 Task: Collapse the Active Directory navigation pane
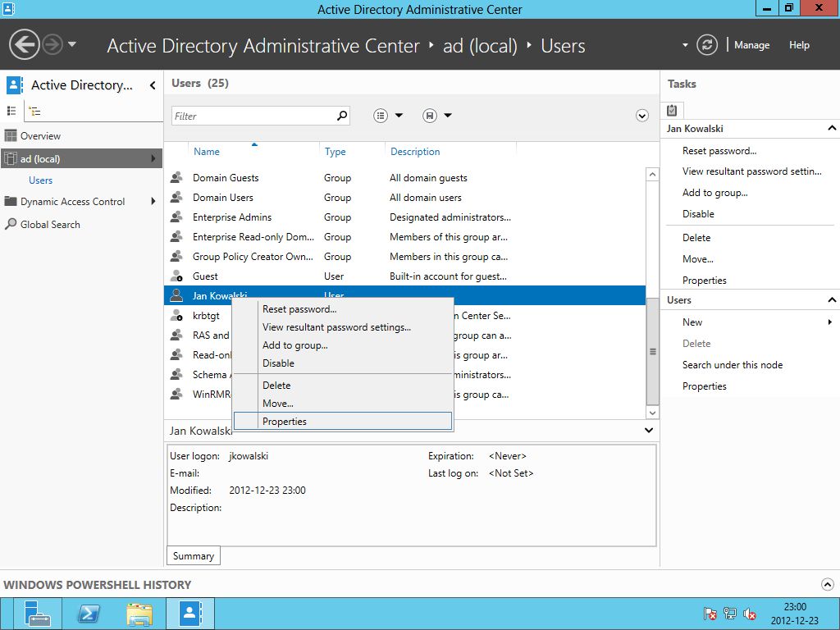click(x=153, y=85)
